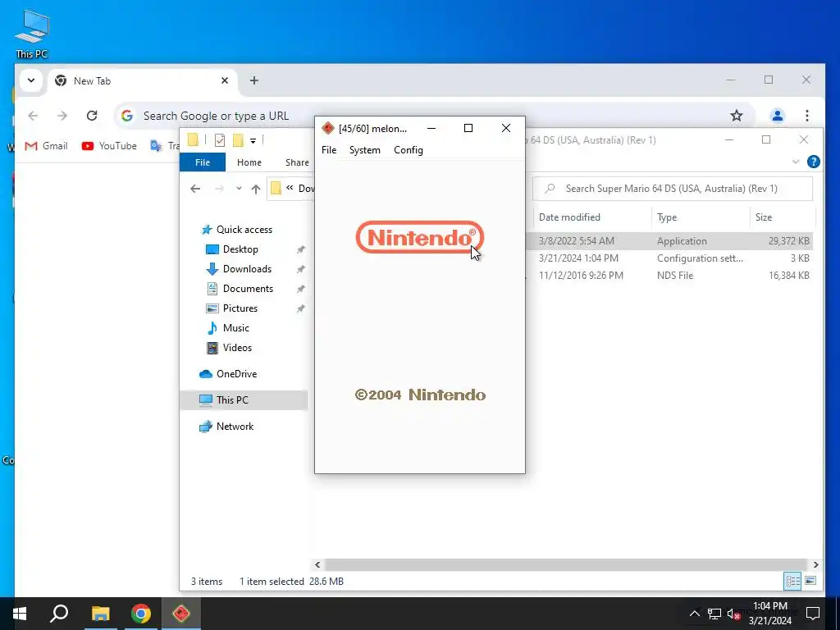Expand the Explorer ribbon chevron
Viewport: 840px width, 630px height.
(796, 162)
